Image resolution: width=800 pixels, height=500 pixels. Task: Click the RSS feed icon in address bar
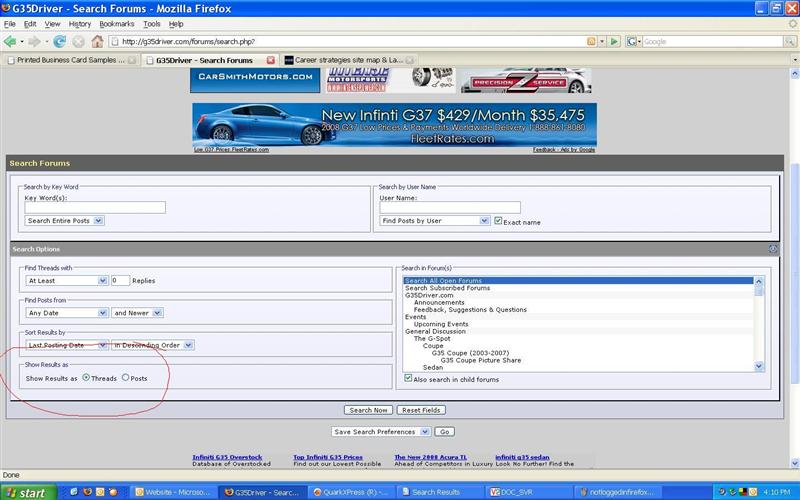[591, 41]
